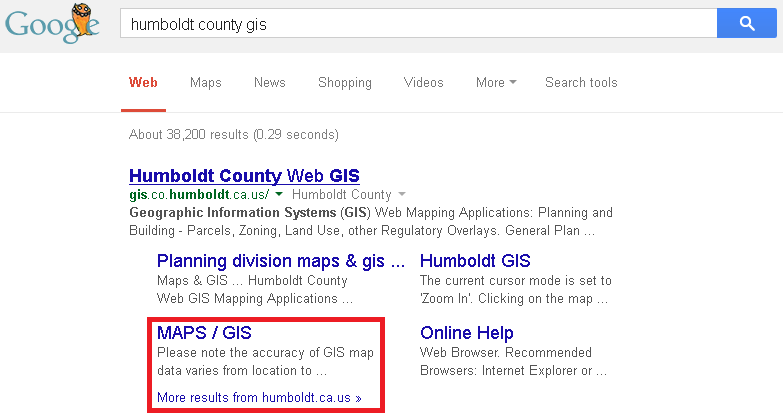Expand the More dropdown menu

coord(495,83)
